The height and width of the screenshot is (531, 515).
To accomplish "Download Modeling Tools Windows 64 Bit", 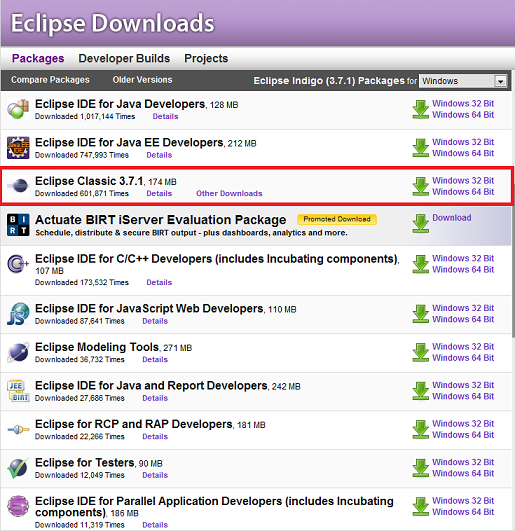I will point(463,358).
